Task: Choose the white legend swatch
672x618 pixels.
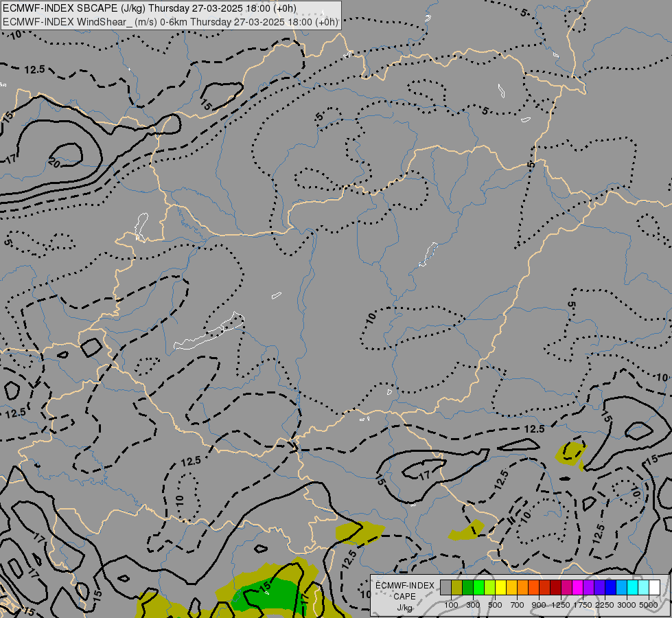Action: 655,587
